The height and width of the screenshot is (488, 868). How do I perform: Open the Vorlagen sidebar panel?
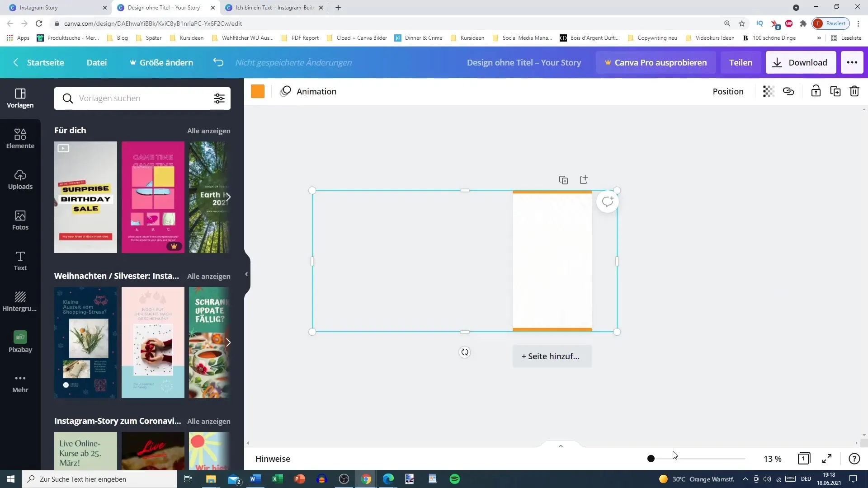[x=20, y=98]
